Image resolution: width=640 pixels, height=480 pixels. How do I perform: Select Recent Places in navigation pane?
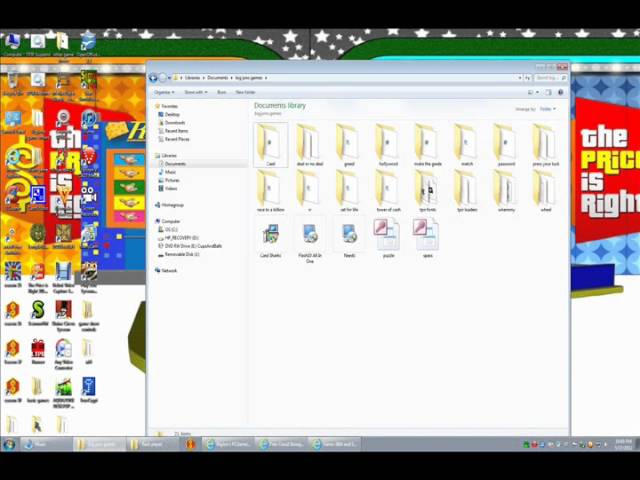point(177,139)
